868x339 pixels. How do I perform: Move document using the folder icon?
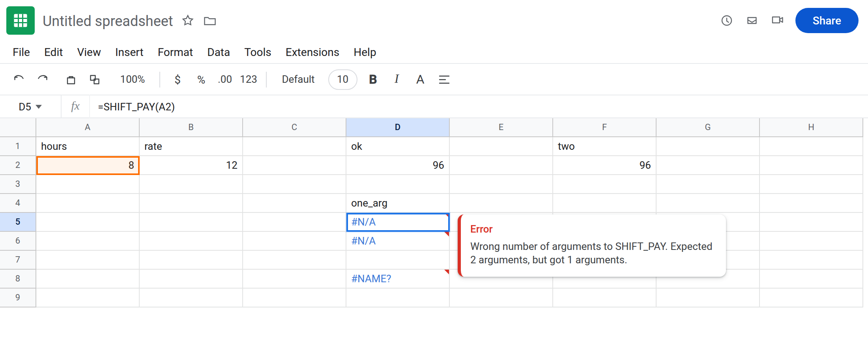click(x=210, y=21)
